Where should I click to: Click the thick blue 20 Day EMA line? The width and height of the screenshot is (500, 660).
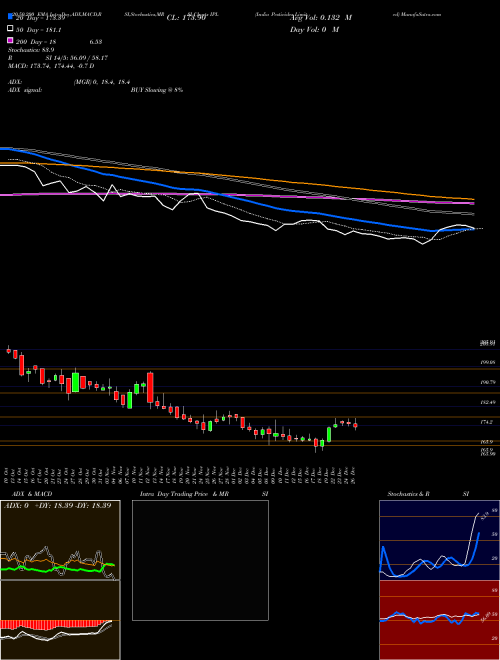coord(236,197)
